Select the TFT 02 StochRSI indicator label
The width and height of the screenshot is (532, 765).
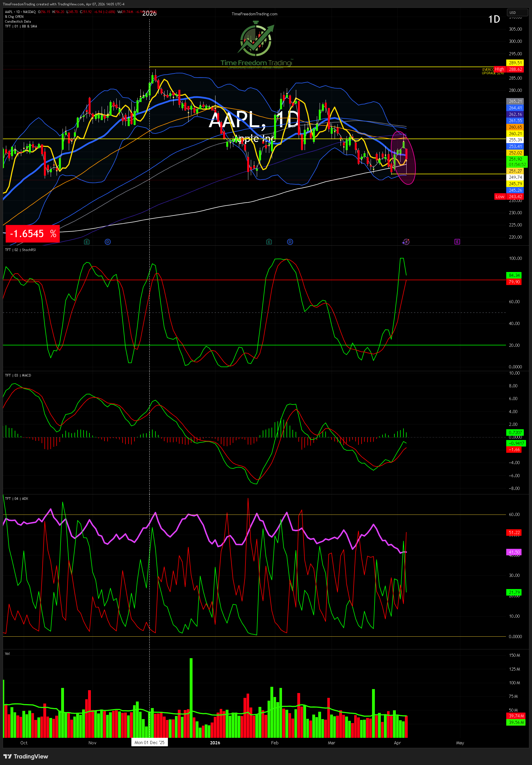(20, 250)
